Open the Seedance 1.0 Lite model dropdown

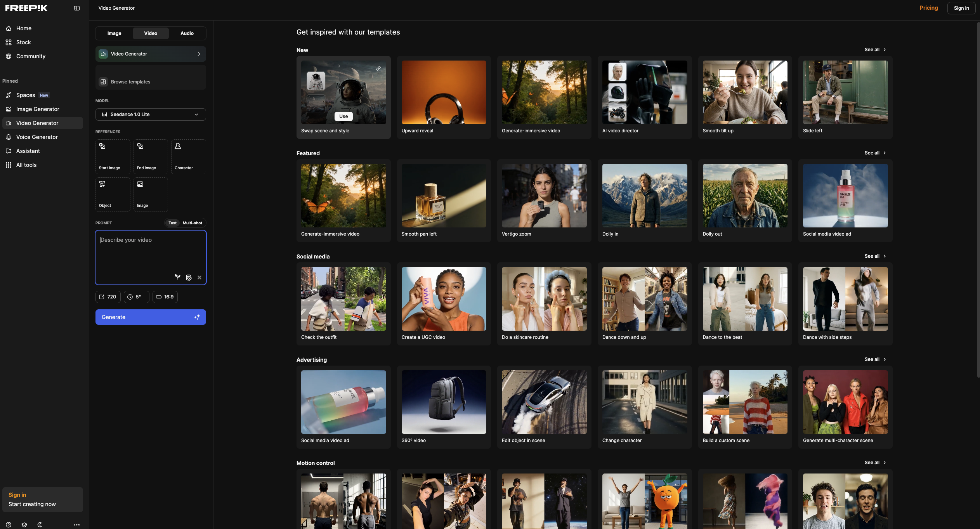[151, 114]
